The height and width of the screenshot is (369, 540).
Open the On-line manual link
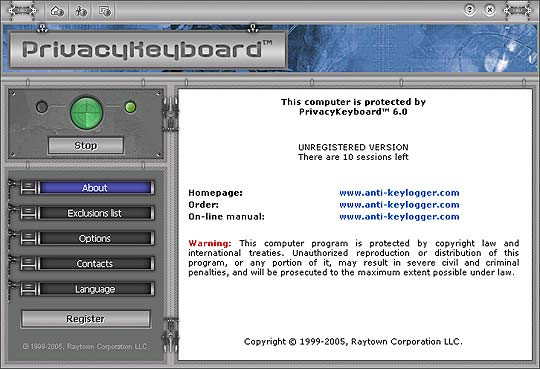pyautogui.click(x=399, y=216)
